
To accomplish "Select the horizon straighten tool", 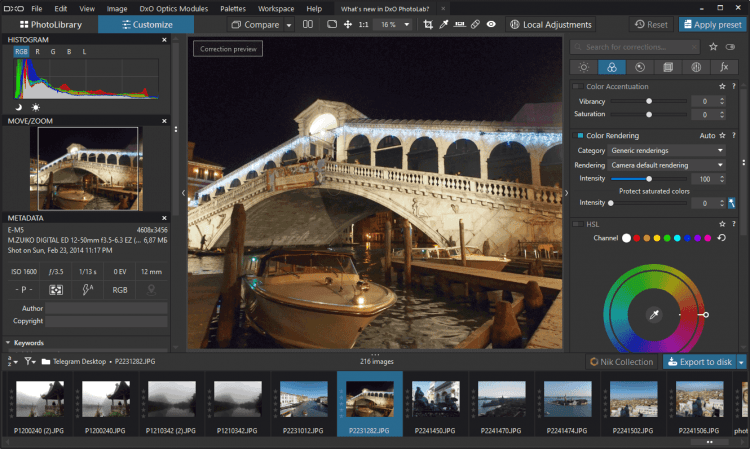I will (458, 24).
